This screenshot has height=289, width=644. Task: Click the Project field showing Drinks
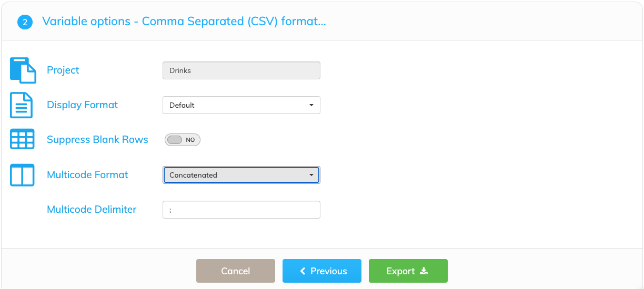241,70
